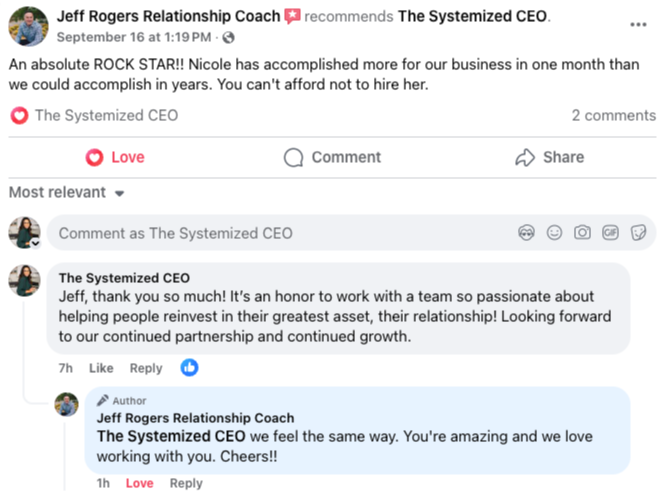This screenshot has width=671, height=491.
Task: Attach a photo using the camera icon
Action: (x=582, y=233)
